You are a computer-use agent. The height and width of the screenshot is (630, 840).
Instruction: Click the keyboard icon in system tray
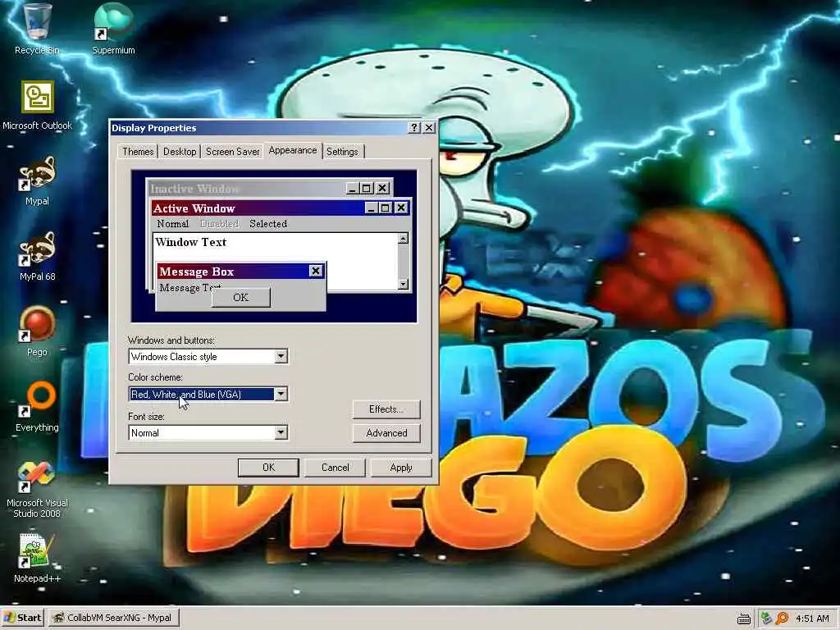click(x=743, y=619)
